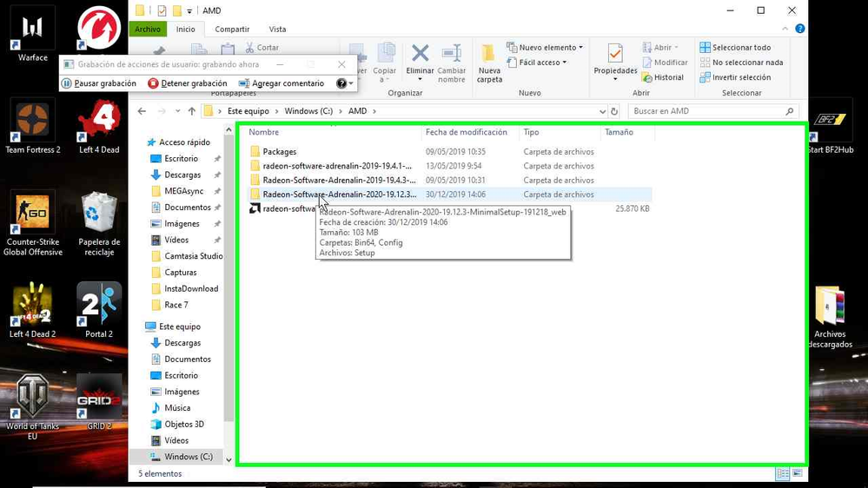Switch to the Vista ribbon tab
This screenshot has height=488, width=868.
pyautogui.click(x=277, y=30)
